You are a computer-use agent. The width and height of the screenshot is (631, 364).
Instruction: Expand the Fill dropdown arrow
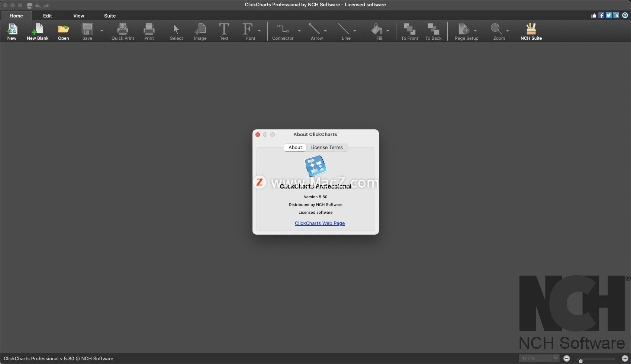388,31
